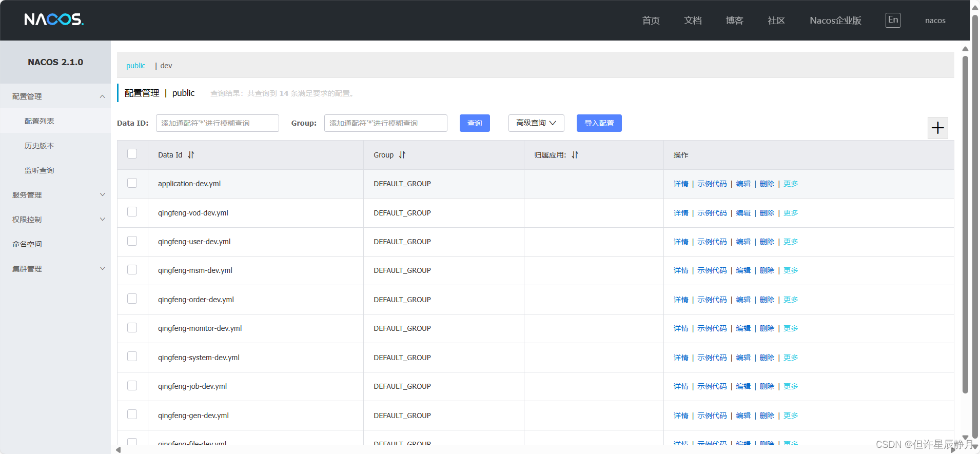Open 详情 for qingfeng-system-dev.yml

pyautogui.click(x=681, y=358)
